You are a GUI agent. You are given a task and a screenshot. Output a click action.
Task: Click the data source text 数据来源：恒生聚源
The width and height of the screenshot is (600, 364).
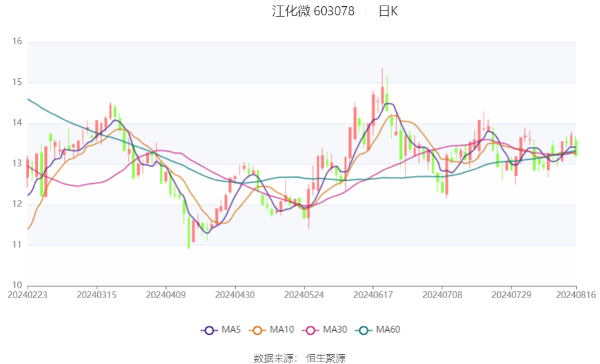click(x=300, y=358)
